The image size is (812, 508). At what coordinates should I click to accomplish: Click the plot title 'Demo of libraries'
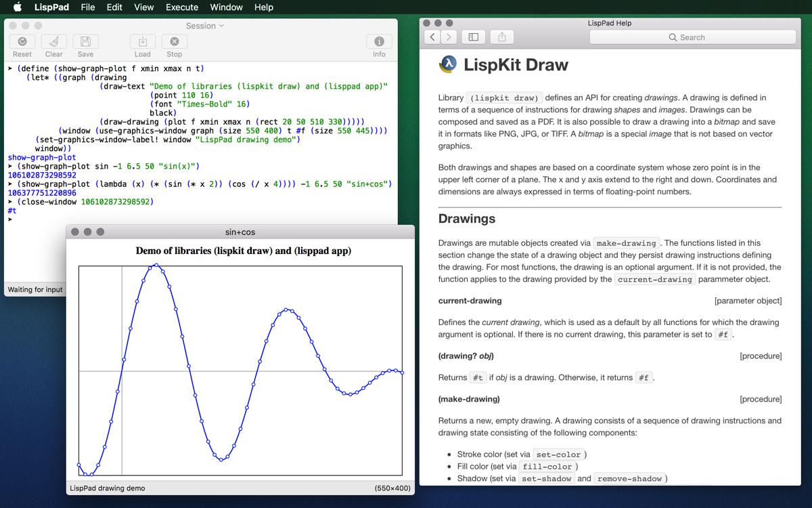pyautogui.click(x=244, y=251)
